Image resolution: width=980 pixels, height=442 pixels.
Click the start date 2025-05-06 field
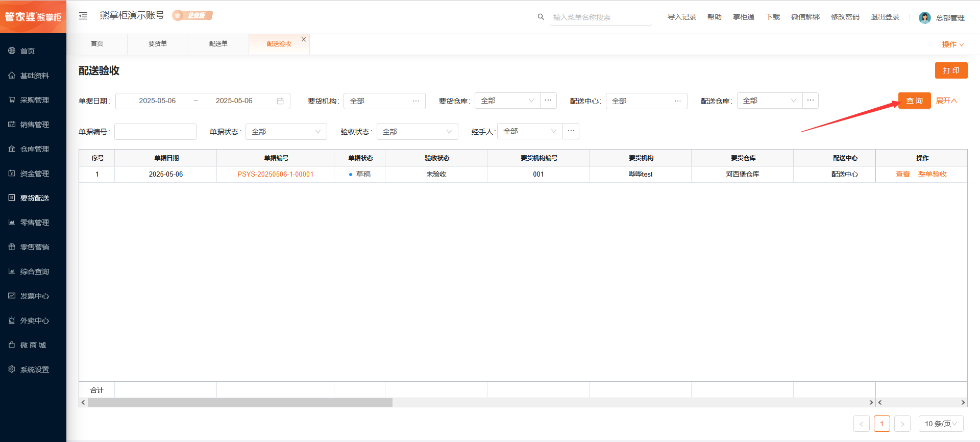coord(157,101)
